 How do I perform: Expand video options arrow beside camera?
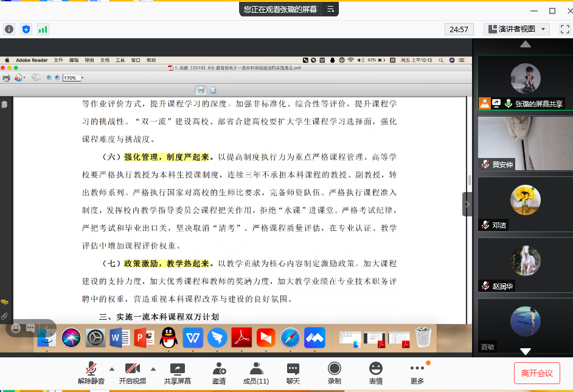pos(153,369)
